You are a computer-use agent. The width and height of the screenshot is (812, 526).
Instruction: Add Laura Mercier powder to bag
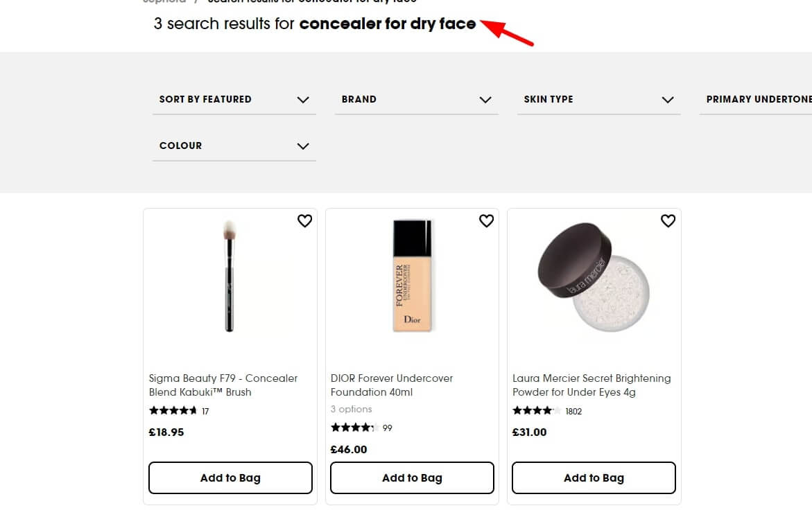pos(594,478)
